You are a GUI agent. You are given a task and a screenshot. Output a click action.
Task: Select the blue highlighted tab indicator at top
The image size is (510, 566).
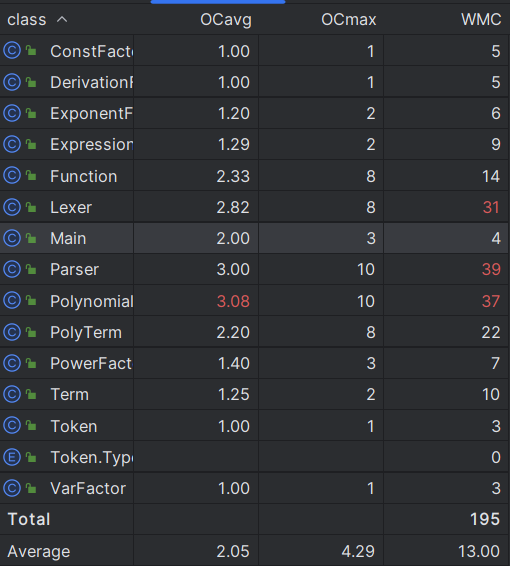point(218,2)
